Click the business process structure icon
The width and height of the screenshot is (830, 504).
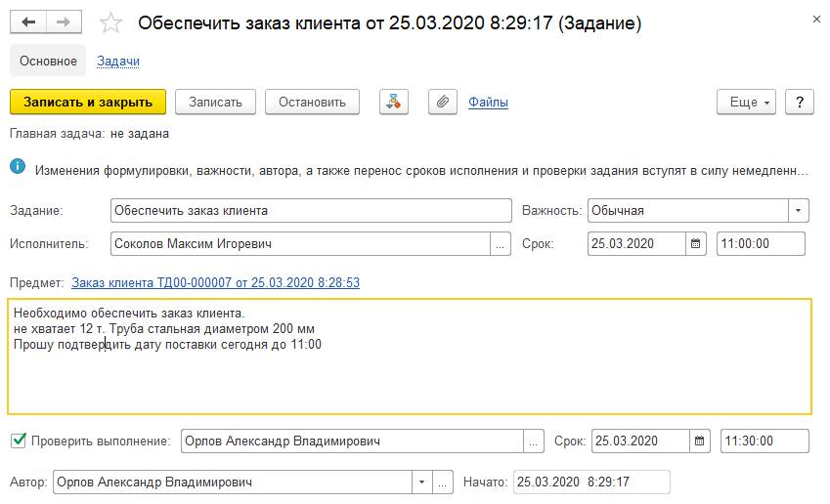click(393, 103)
